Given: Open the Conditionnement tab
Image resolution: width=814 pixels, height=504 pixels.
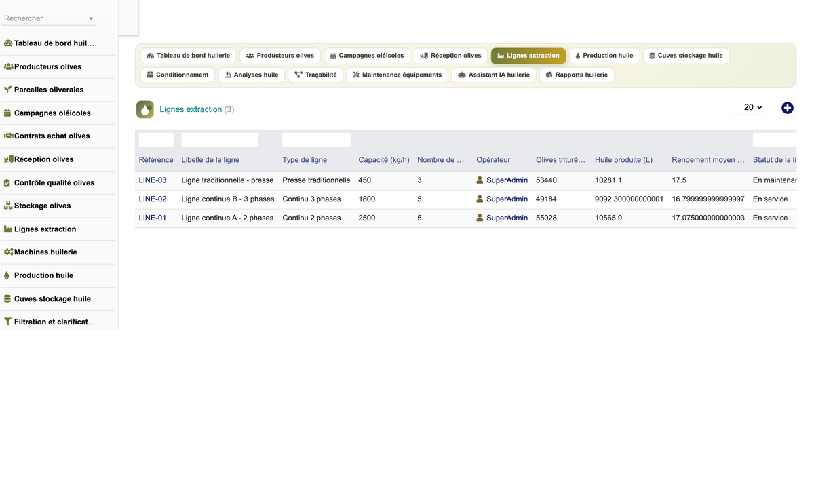Looking at the screenshot, I should [x=178, y=75].
